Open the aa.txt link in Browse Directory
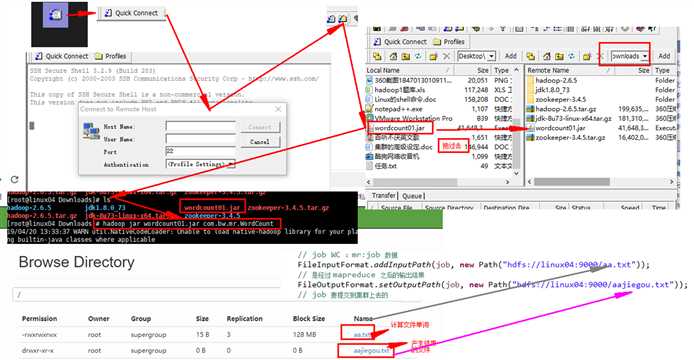This screenshot has height=360, width=694. click(x=362, y=335)
